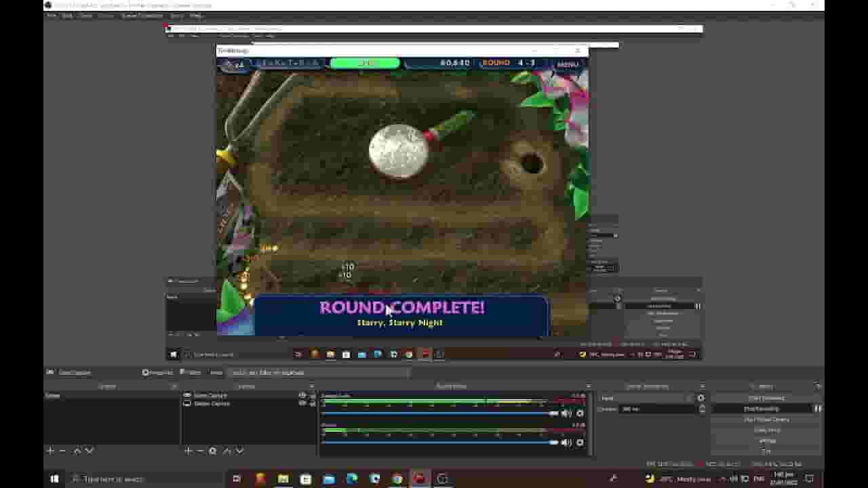Open Mic/Aux settings gear

click(x=580, y=443)
